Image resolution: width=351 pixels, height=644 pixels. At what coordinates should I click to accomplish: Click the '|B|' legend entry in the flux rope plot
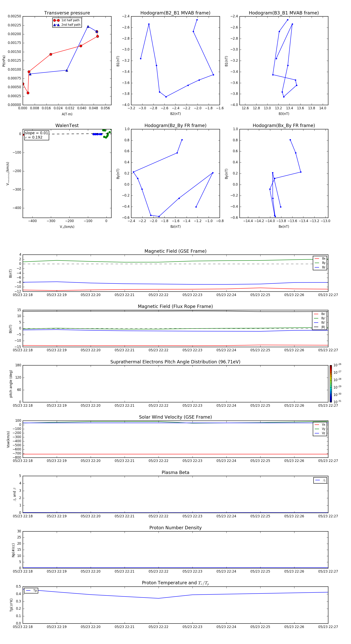320,327
